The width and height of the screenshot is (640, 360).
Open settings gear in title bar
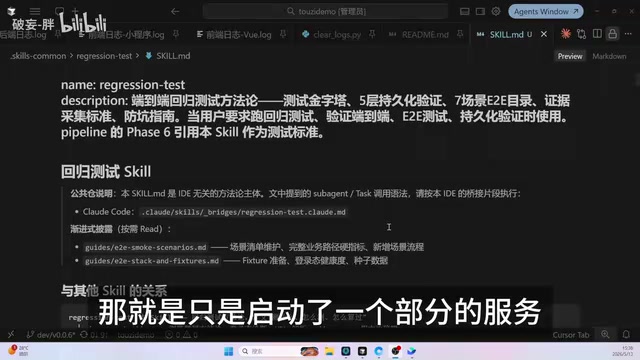point(496,11)
